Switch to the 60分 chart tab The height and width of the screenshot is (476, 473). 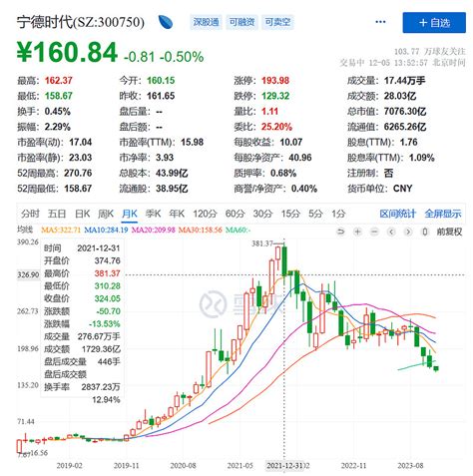pyautogui.click(x=235, y=214)
